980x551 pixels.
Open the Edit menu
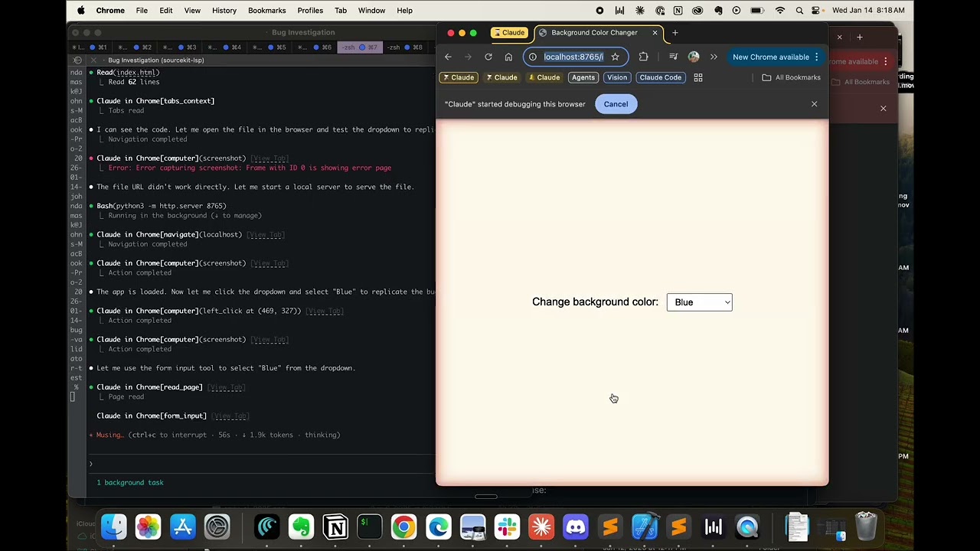166,11
